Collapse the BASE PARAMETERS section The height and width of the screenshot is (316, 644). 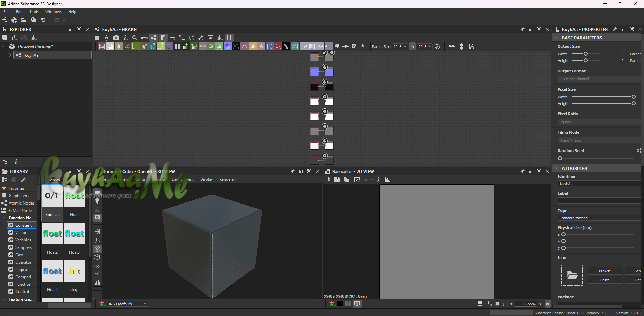pyautogui.click(x=557, y=38)
